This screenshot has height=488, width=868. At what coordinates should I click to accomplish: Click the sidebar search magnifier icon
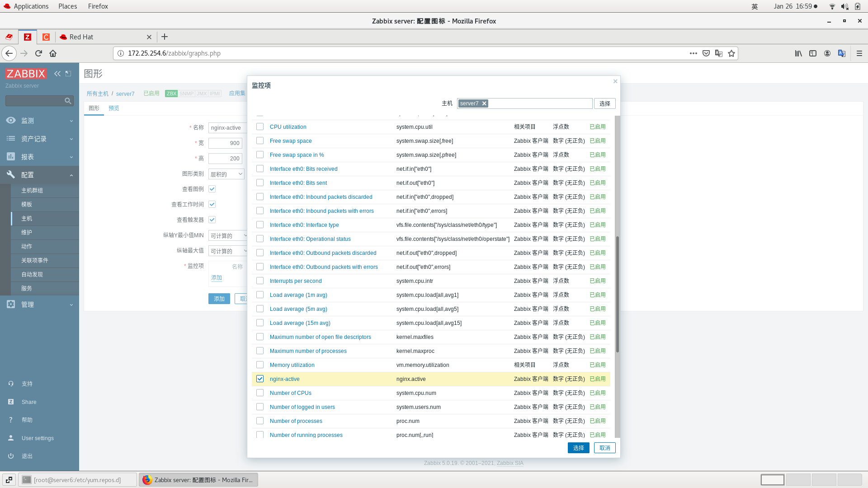pos(68,101)
